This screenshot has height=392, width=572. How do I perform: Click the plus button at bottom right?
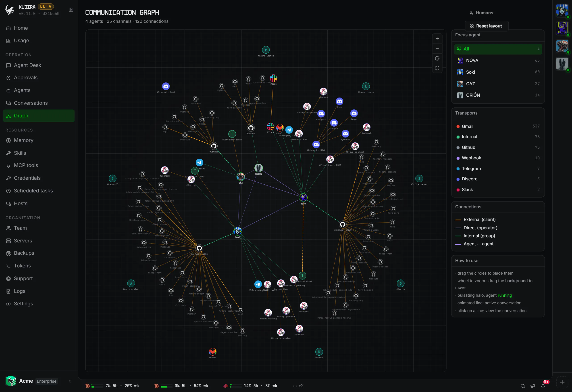click(x=562, y=382)
